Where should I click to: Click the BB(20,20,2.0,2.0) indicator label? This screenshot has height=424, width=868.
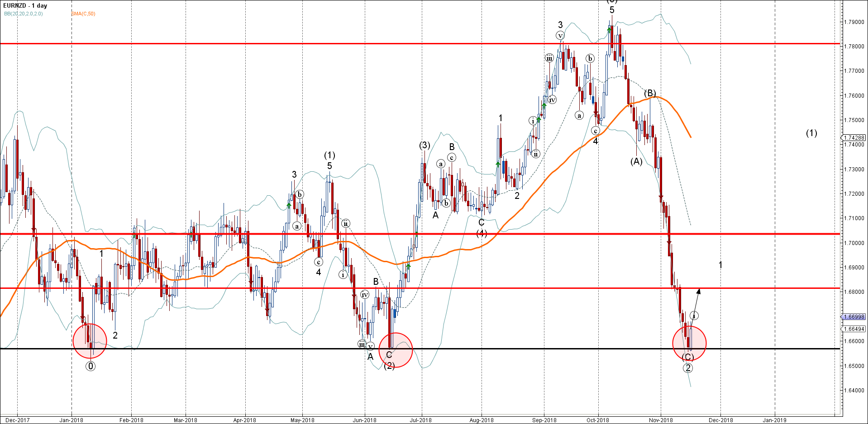24,14
